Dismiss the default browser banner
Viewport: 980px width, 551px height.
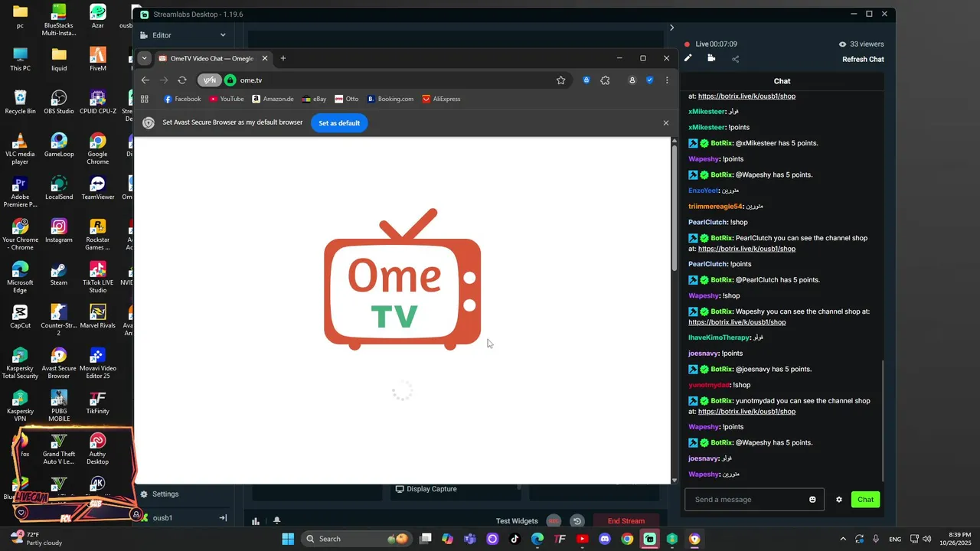(x=665, y=123)
